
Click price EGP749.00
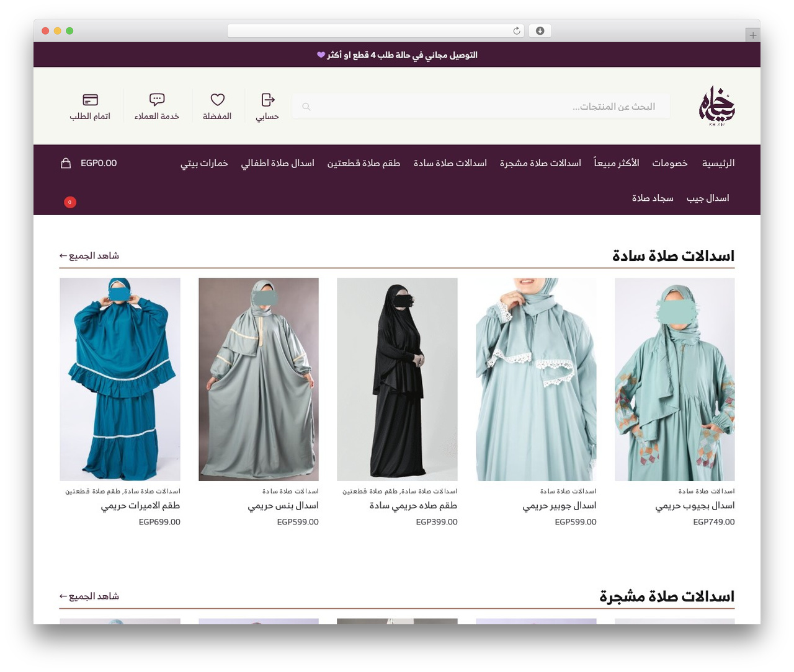coord(714,522)
